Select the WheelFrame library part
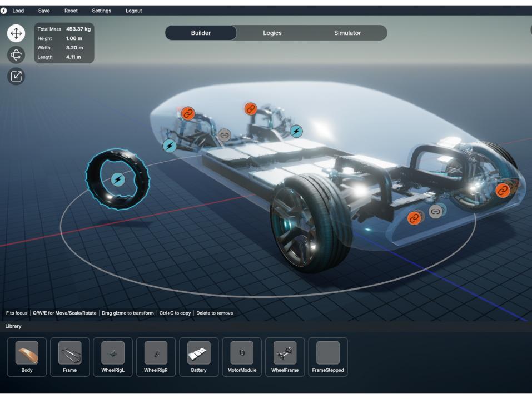Viewport: 532px width, 399px height. [285, 357]
